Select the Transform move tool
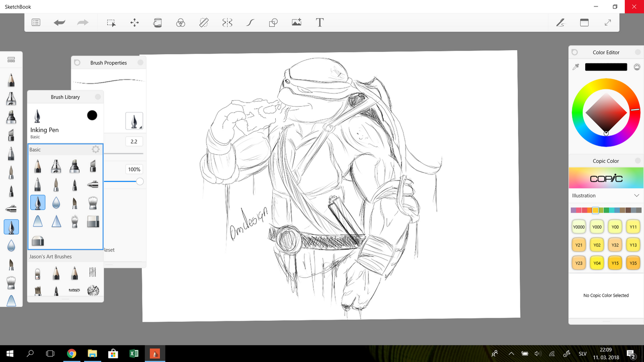Viewport: 644px width, 362px height. coord(134,23)
